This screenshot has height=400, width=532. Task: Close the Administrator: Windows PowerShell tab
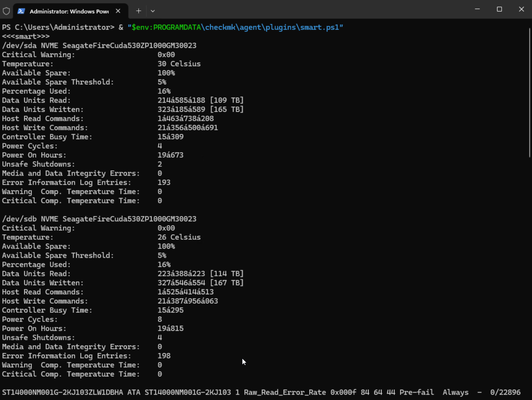(118, 11)
